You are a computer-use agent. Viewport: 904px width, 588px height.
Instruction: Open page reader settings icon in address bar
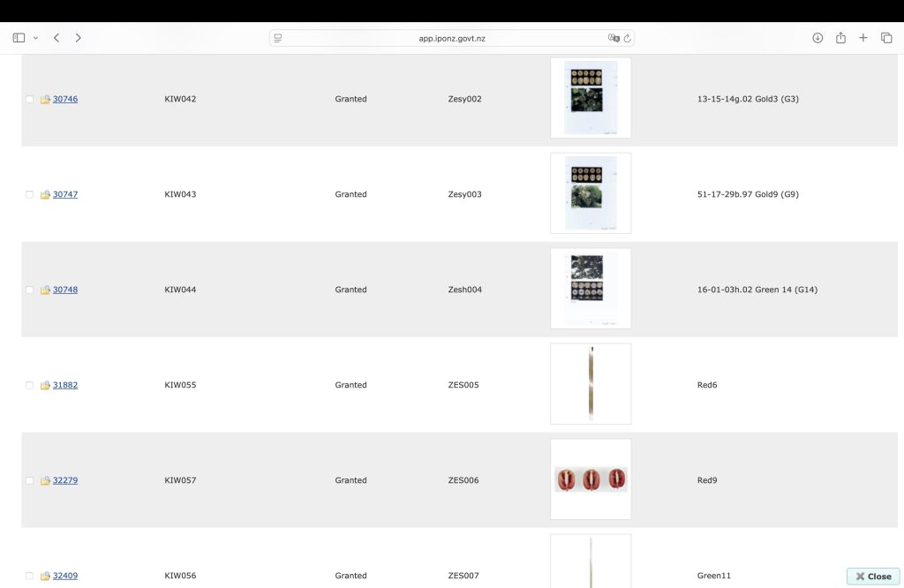coord(278,38)
